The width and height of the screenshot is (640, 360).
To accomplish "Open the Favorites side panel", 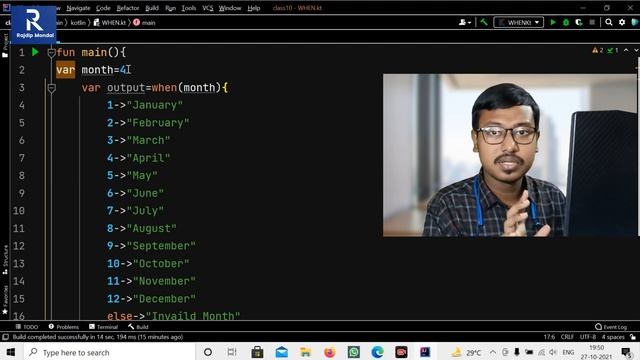I will 5,300.
